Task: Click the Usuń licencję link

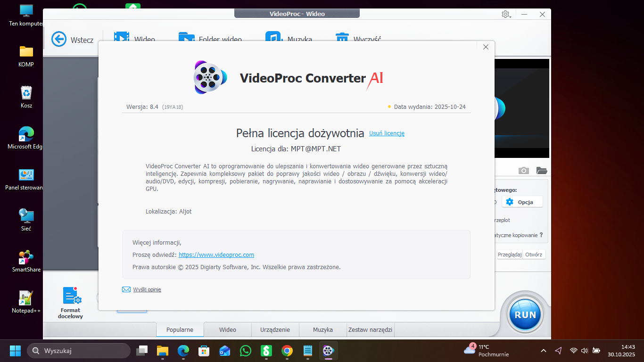Action: click(x=387, y=133)
